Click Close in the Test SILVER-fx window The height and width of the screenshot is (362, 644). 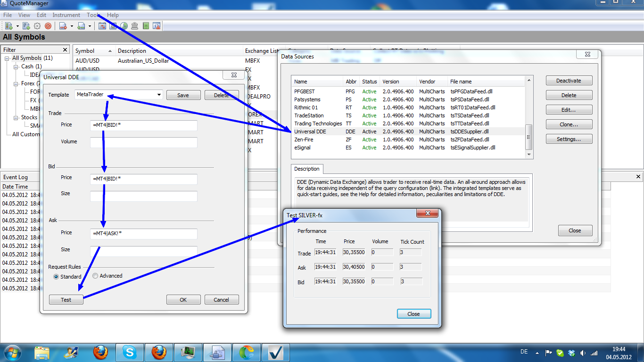[x=413, y=314]
